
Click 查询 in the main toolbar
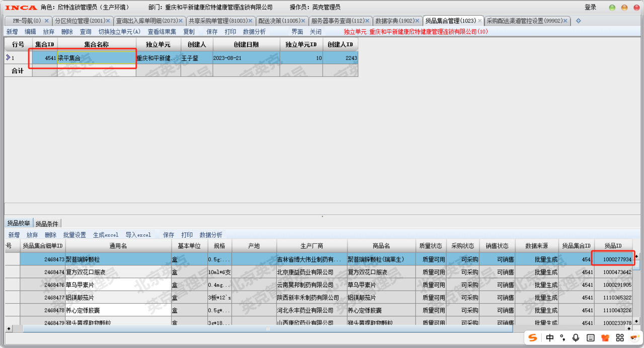coord(86,32)
